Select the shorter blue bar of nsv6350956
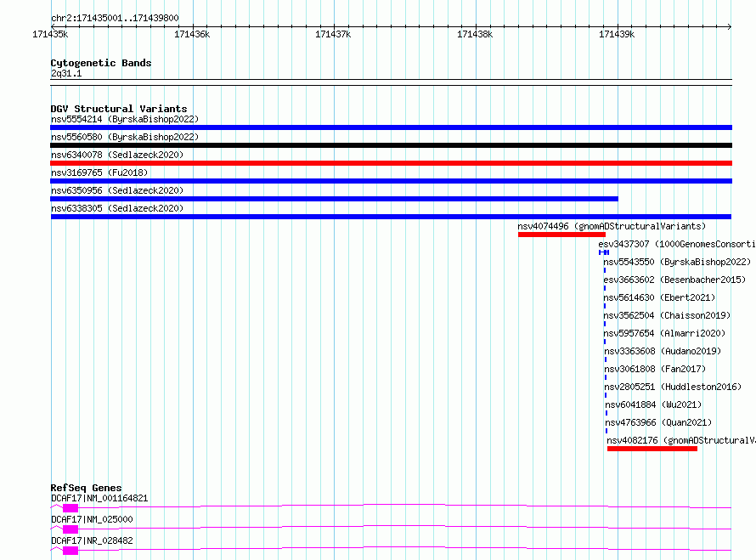The height and width of the screenshot is (560, 756). click(x=334, y=199)
